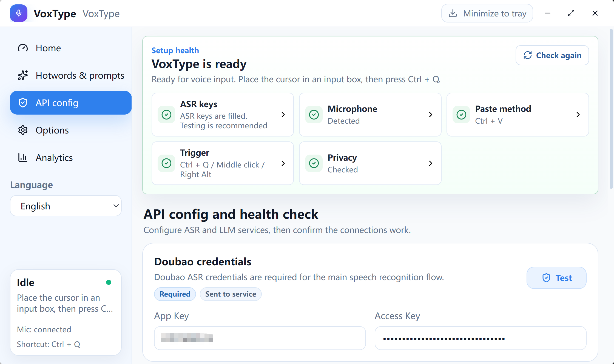Focus the App Key input field

(260, 338)
